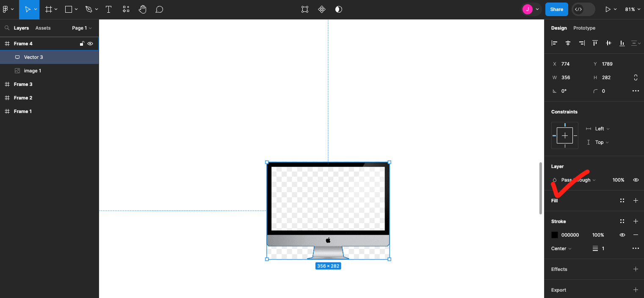Click the Create component icon
Viewport: 644px width, 298px height.
pyautogui.click(x=322, y=9)
